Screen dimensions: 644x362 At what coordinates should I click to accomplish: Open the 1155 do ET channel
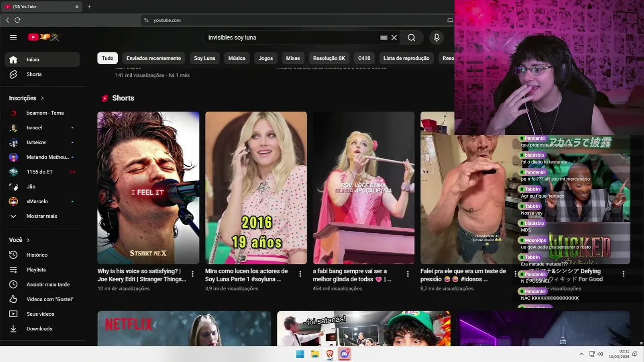pos(42,172)
